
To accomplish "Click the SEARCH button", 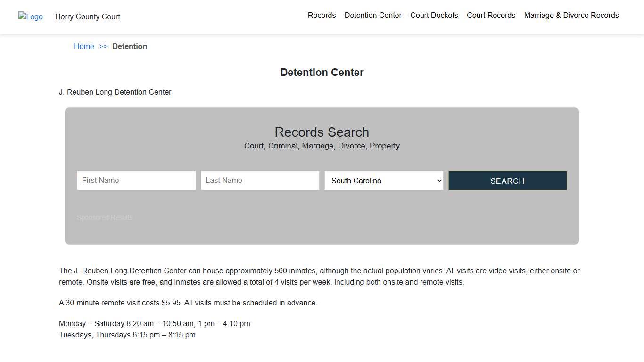I will pos(507,181).
